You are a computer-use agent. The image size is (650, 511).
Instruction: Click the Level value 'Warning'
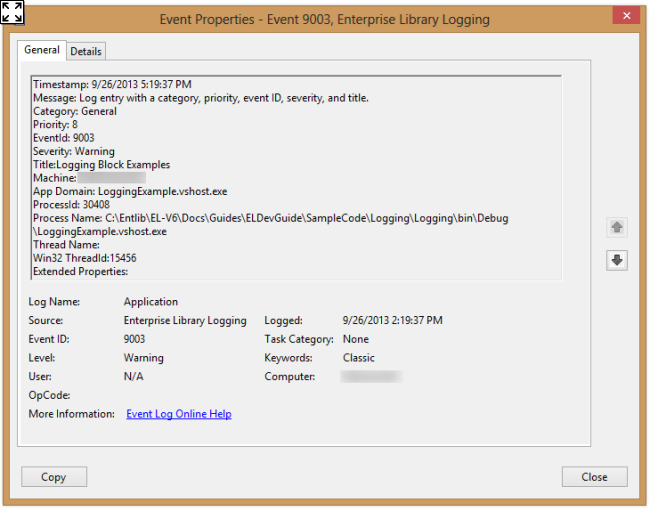143,358
